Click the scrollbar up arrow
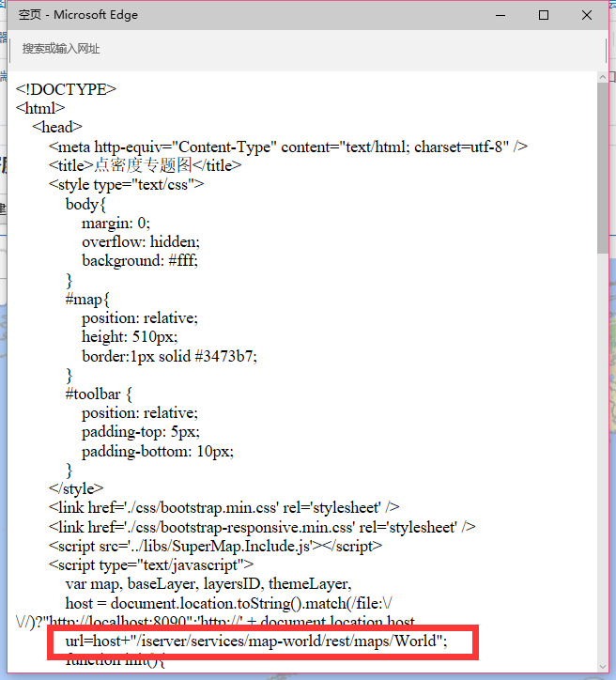Image resolution: width=616 pixels, height=680 pixels. tap(602, 77)
